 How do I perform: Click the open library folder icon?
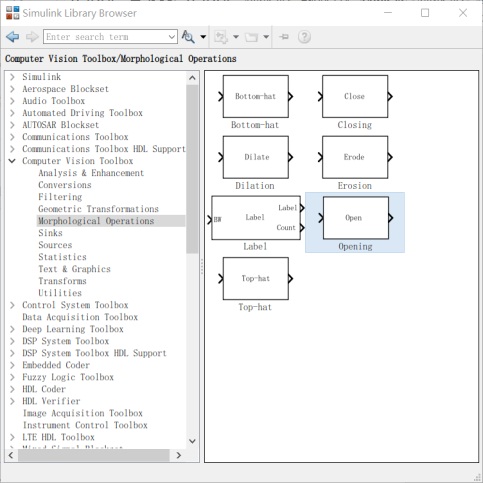click(251, 37)
